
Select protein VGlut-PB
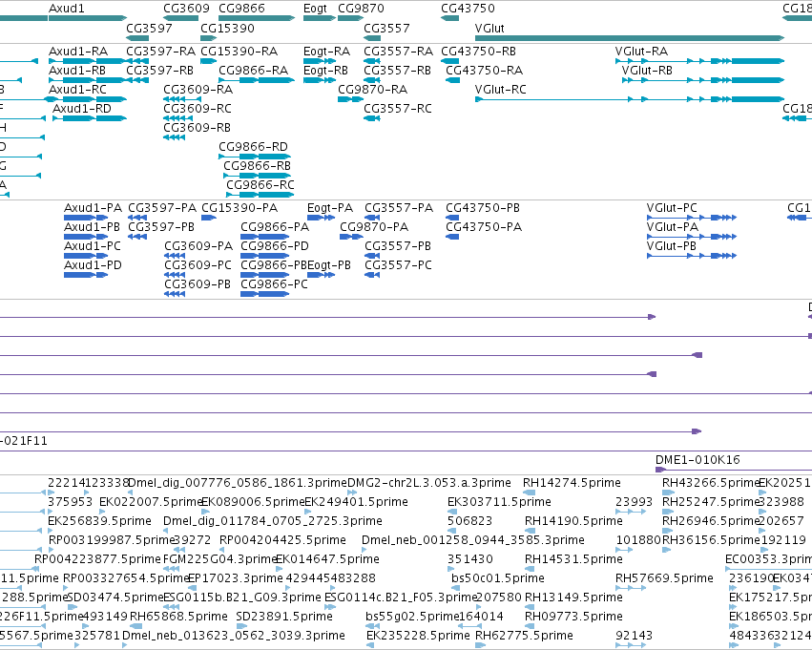click(x=672, y=246)
